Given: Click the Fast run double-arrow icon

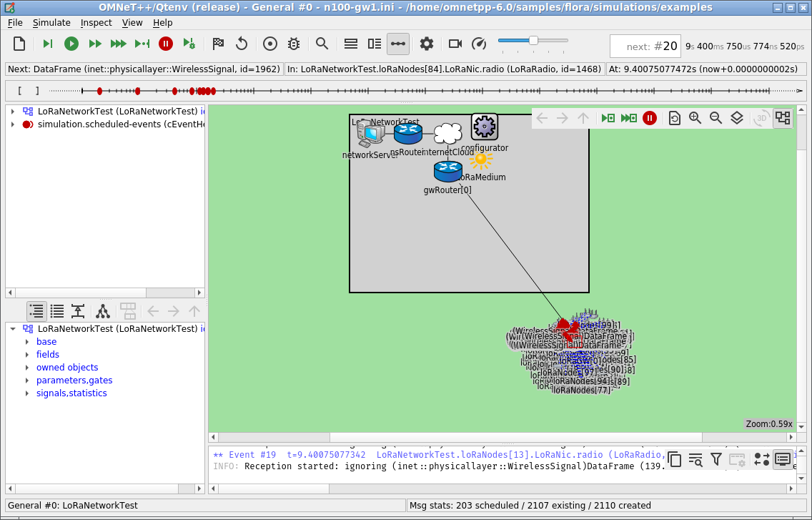Looking at the screenshot, I should coord(95,44).
